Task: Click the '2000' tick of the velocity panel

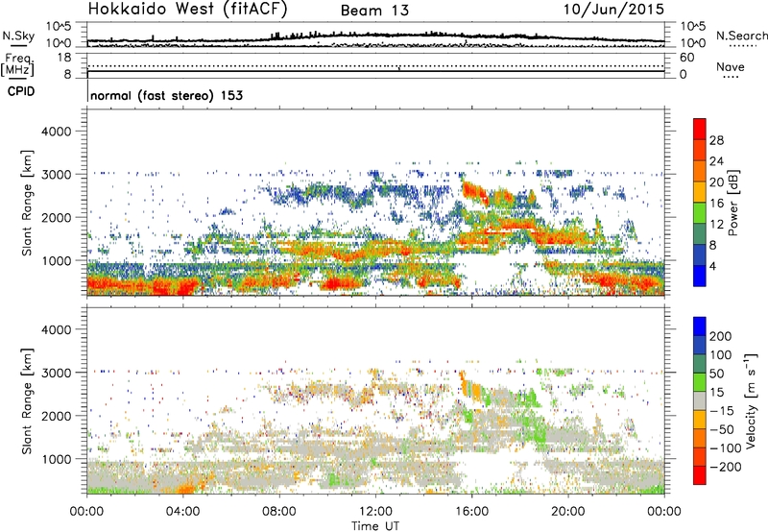Action: point(57,416)
